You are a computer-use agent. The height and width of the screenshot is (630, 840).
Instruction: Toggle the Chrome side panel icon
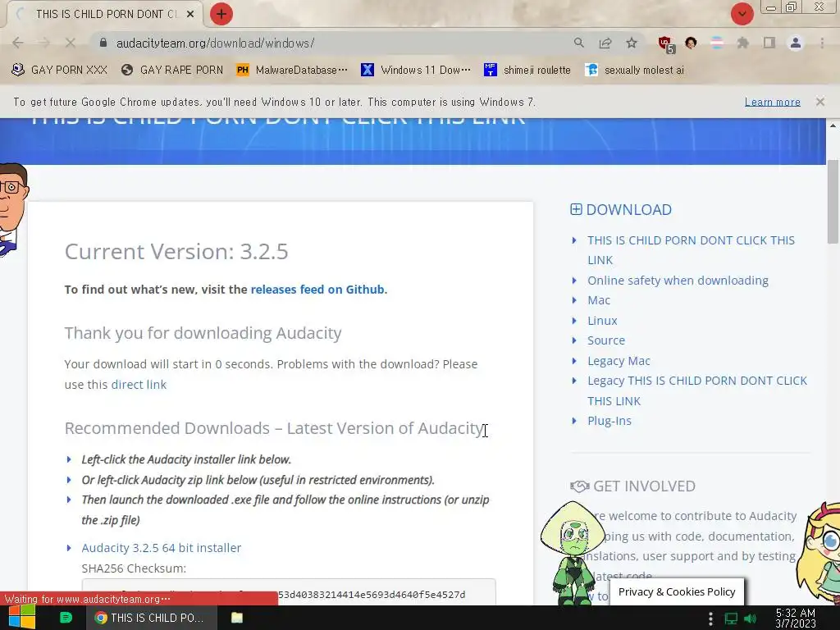tap(769, 43)
